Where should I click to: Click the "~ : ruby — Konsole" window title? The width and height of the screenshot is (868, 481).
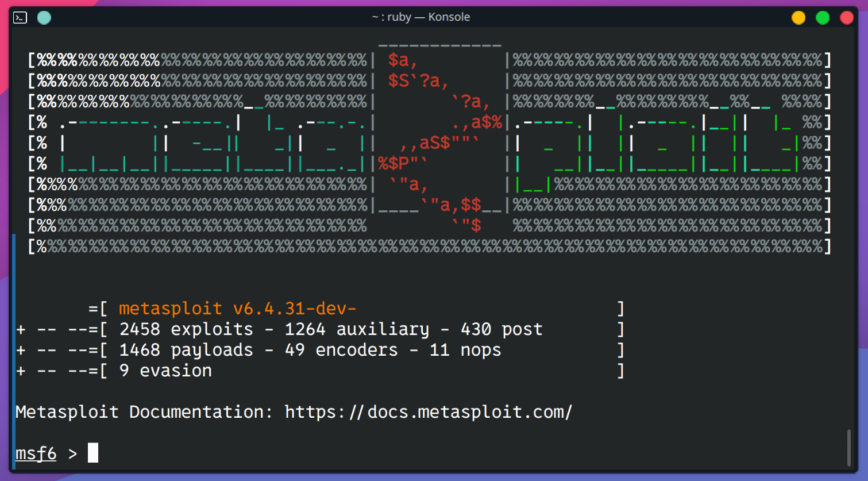pyautogui.click(x=421, y=17)
